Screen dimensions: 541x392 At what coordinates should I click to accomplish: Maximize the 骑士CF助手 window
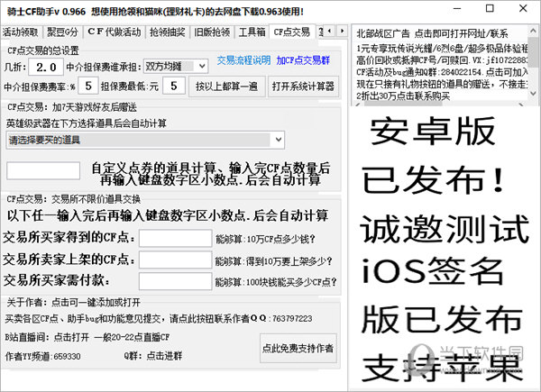490,9
